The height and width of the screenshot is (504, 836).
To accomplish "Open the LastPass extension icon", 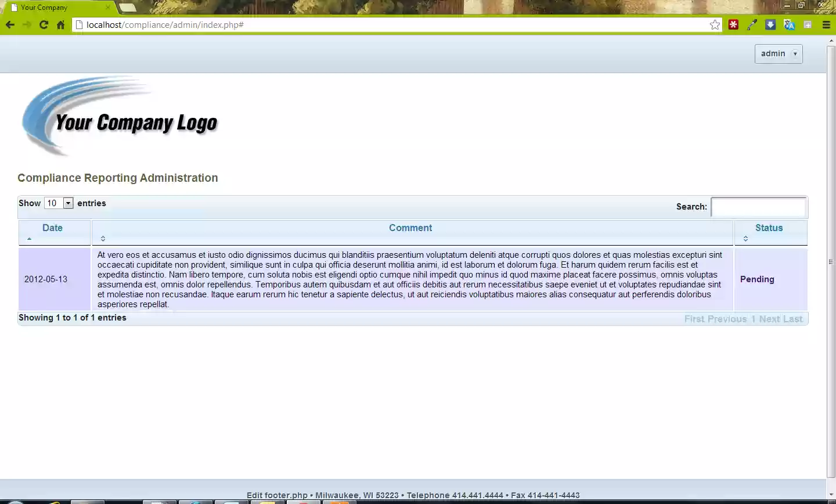I will tap(733, 24).
